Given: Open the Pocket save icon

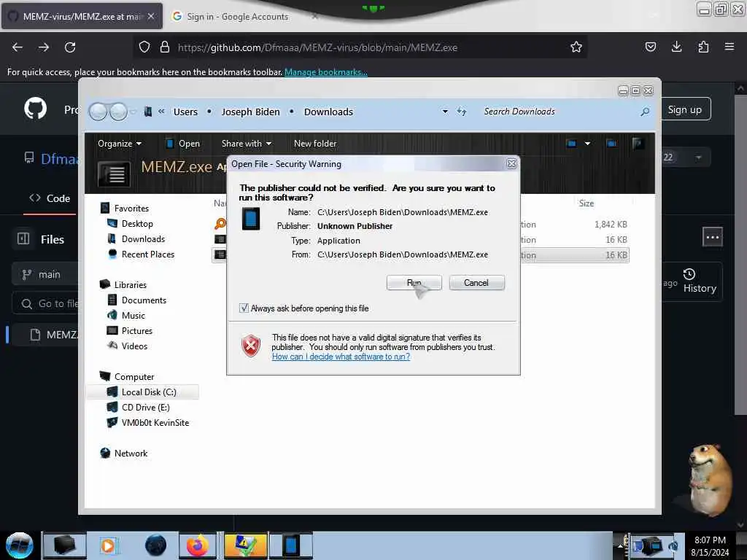Looking at the screenshot, I should [650, 47].
